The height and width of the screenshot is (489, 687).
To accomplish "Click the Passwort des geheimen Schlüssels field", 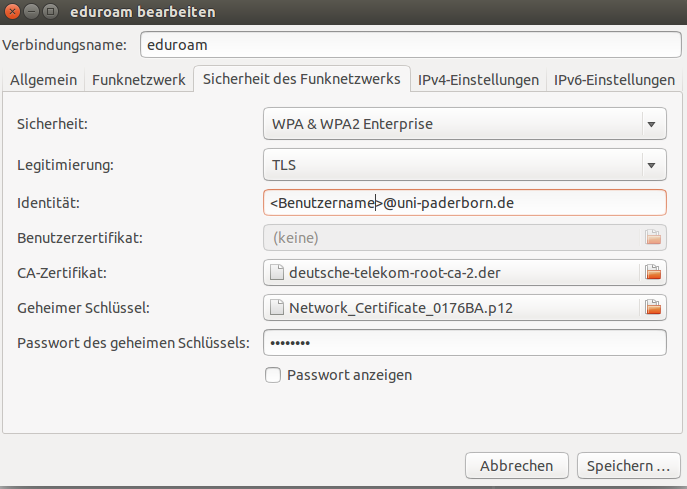I will click(x=464, y=343).
